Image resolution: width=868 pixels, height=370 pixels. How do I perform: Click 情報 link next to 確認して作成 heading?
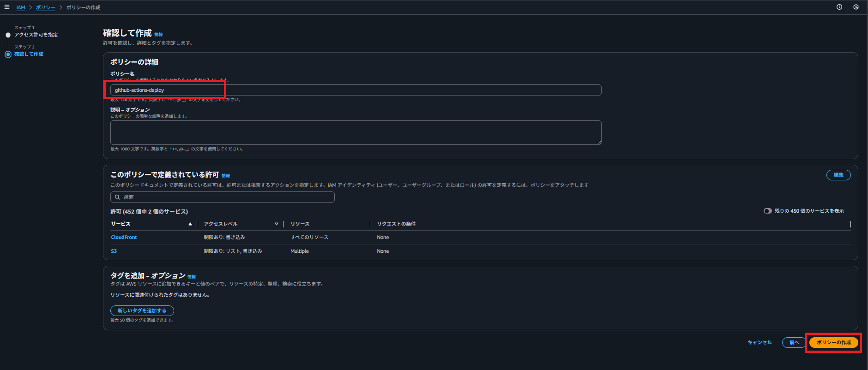coord(158,35)
